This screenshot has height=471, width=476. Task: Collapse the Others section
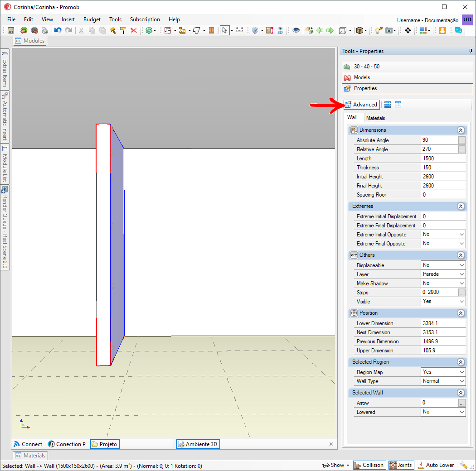[461, 255]
